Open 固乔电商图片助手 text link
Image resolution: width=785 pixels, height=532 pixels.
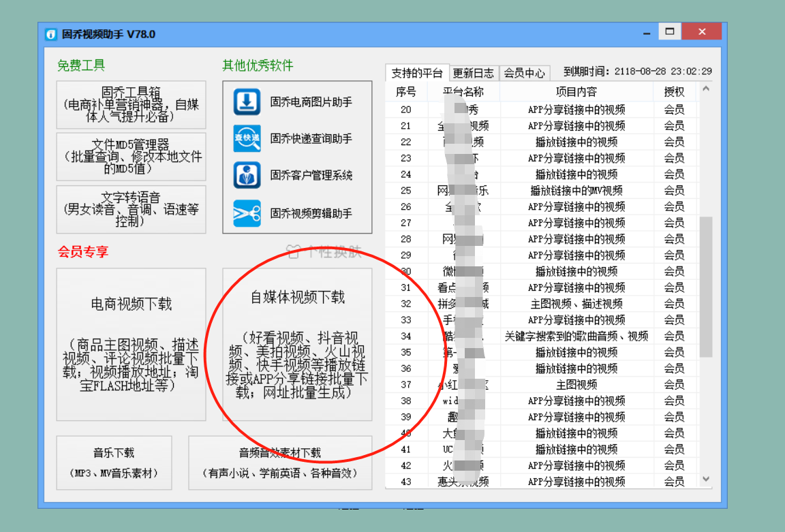pyautogui.click(x=311, y=101)
